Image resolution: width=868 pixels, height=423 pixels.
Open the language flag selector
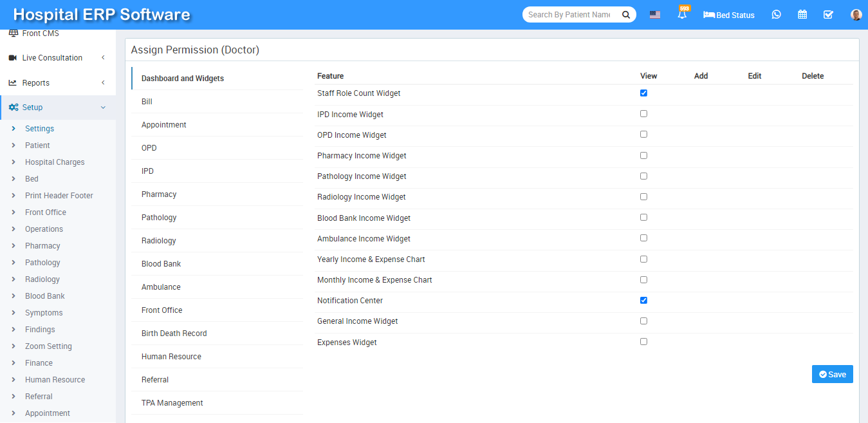coord(654,15)
